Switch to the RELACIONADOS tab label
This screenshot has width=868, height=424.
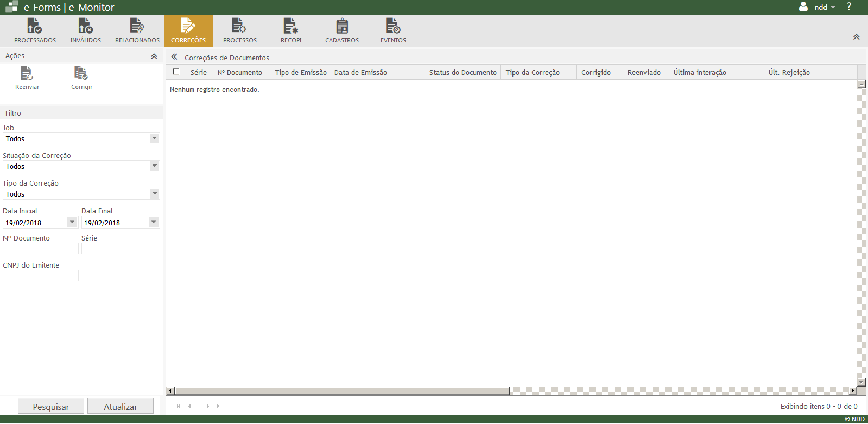(x=137, y=40)
